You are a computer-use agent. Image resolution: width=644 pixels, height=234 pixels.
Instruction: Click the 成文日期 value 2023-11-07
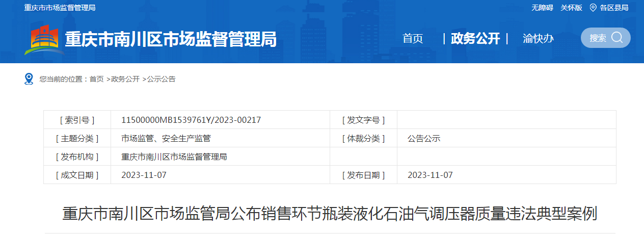coord(144,175)
